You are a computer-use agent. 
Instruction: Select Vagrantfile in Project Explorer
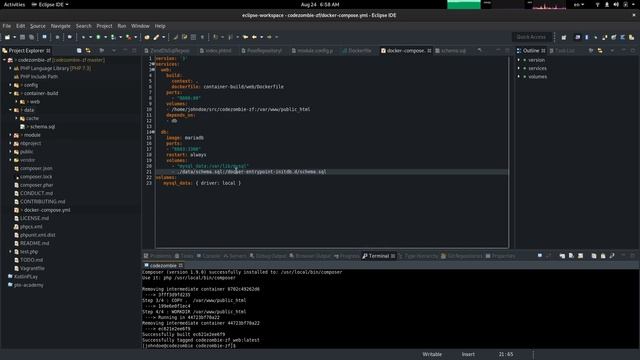(32, 268)
